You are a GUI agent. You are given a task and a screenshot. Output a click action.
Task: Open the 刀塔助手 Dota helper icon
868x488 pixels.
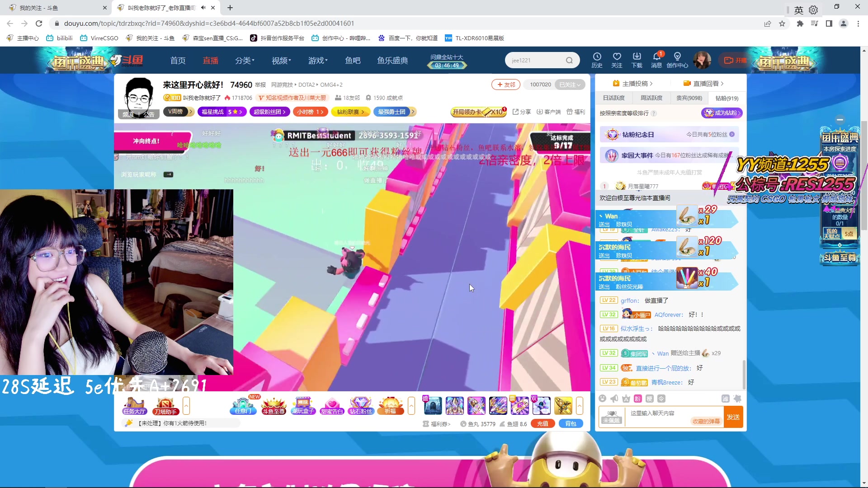[165, 405]
